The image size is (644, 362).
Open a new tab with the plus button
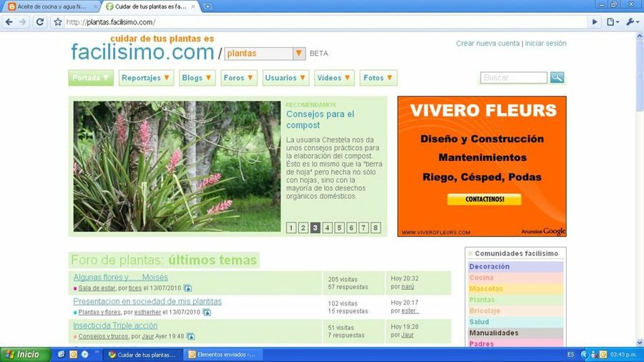pos(208,6)
